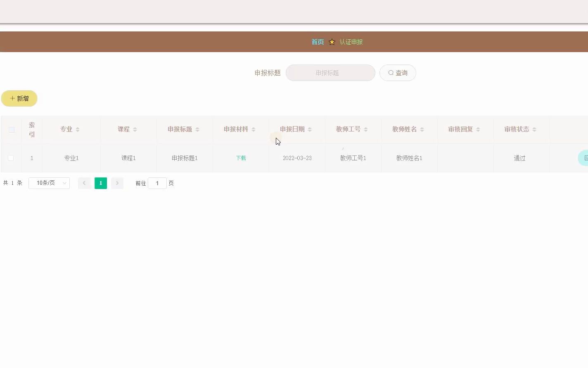
Task: Sort by 审核回复 column
Action: point(478,129)
